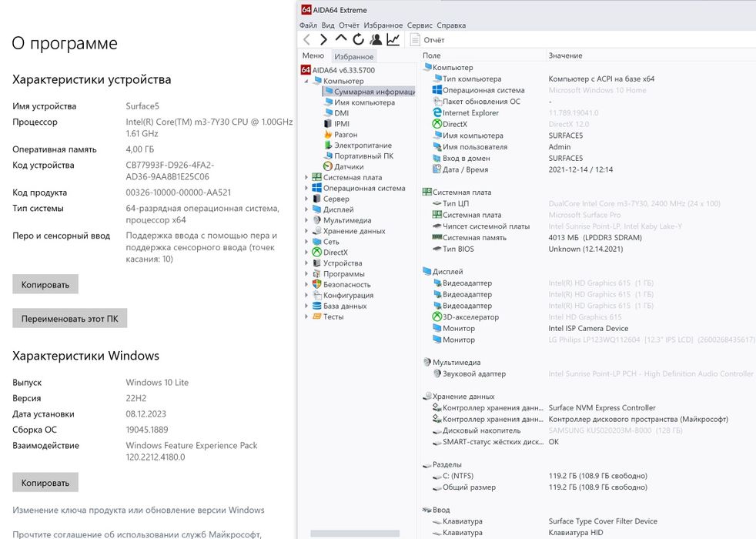Expand the Хранение данных tree node

pos(306,231)
